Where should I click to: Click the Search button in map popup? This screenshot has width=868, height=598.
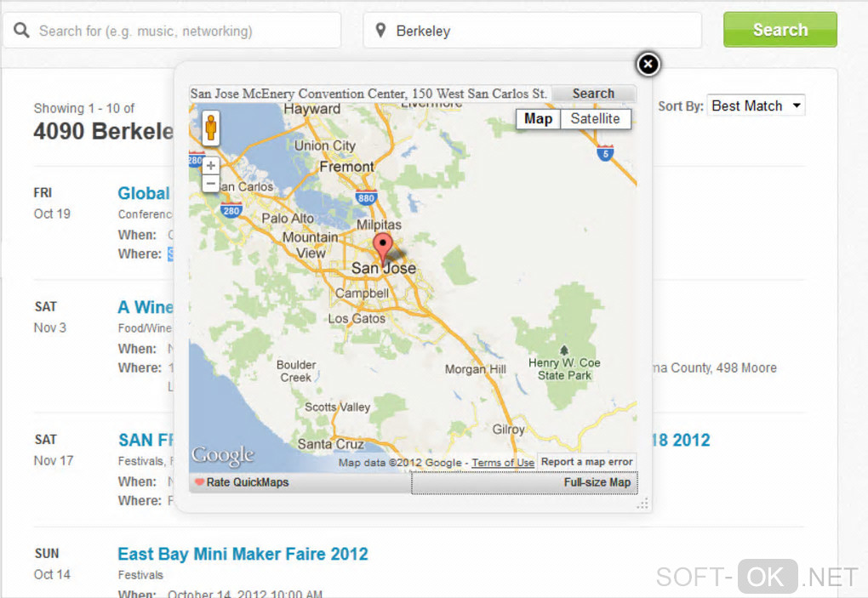tap(593, 94)
